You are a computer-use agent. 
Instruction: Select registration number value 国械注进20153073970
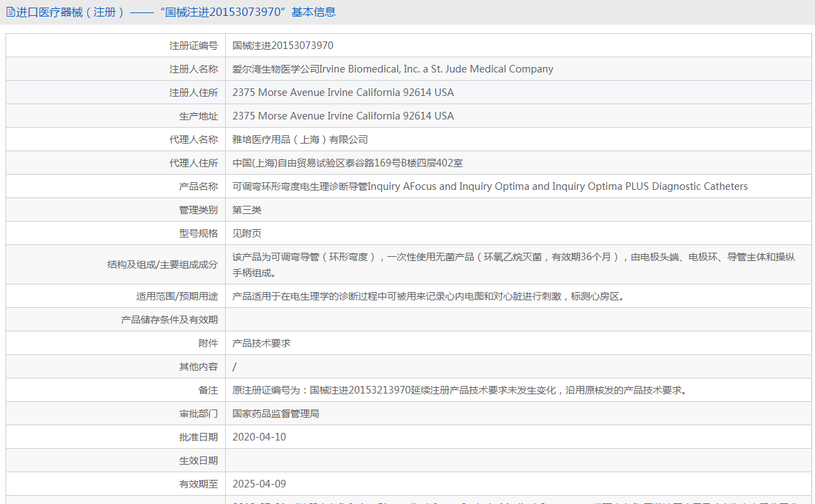(282, 46)
